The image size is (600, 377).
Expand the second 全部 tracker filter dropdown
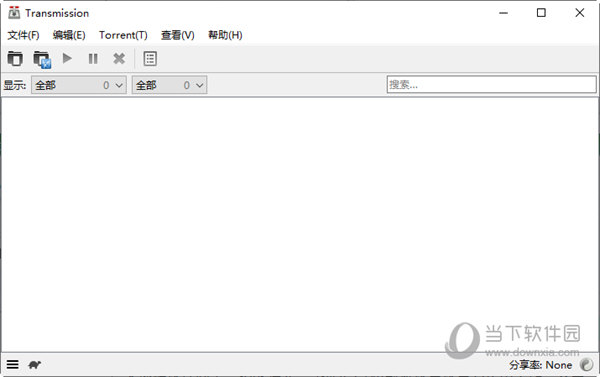pyautogui.click(x=170, y=85)
